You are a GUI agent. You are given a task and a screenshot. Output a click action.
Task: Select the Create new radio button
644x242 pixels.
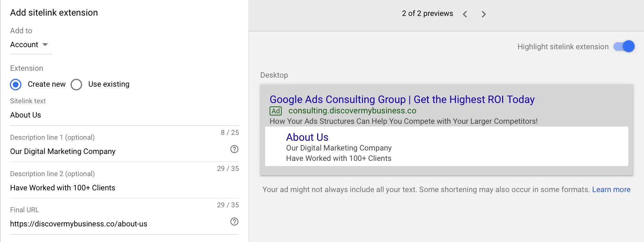(16, 84)
